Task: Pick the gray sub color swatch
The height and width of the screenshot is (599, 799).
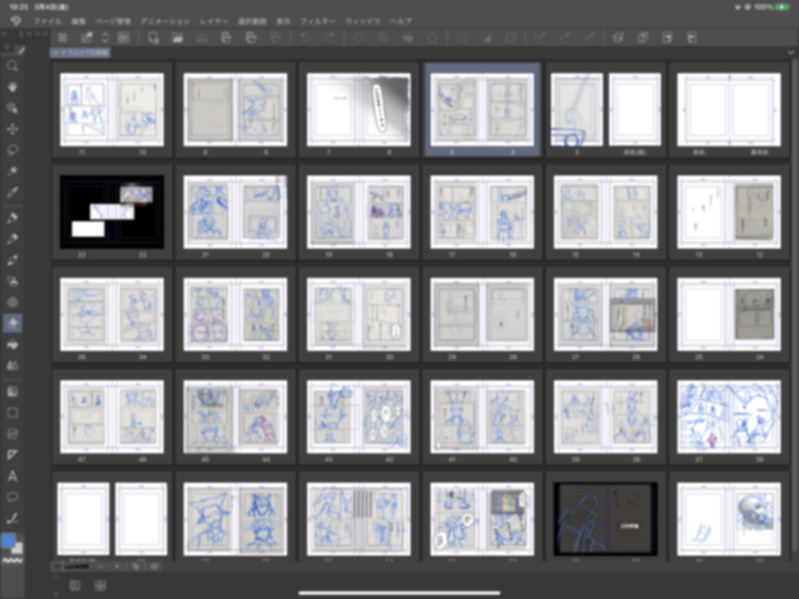Action: coord(17,548)
